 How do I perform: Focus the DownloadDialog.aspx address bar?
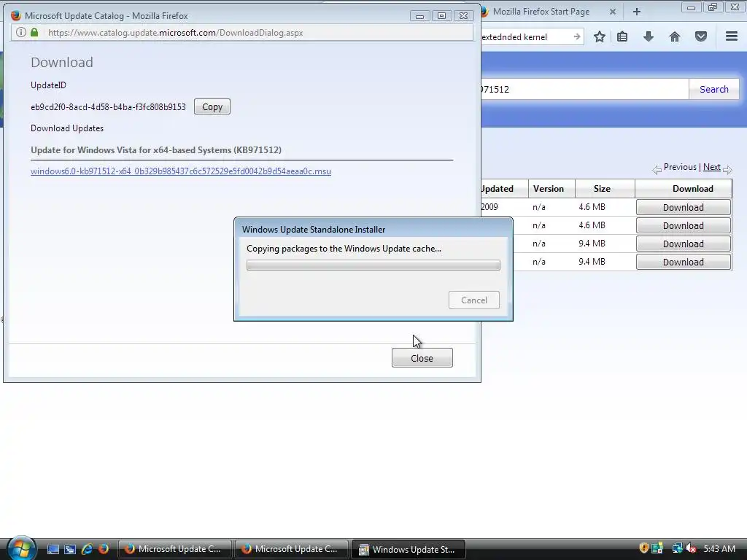(242, 32)
